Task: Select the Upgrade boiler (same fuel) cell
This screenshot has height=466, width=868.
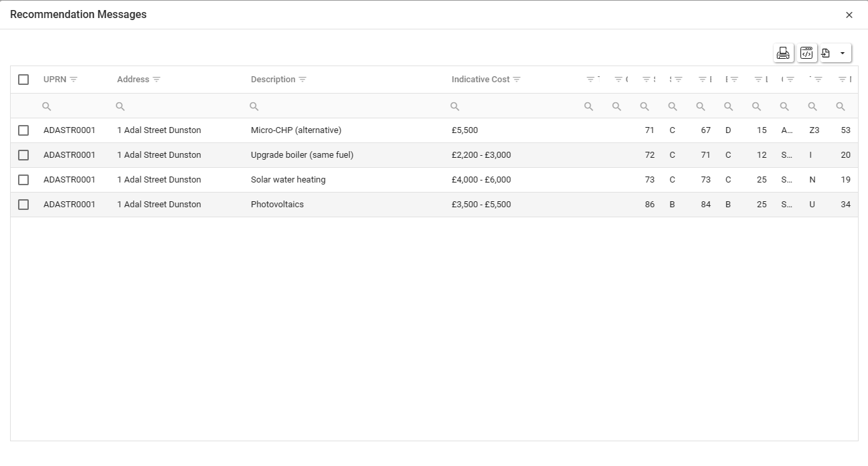Action: pos(302,155)
